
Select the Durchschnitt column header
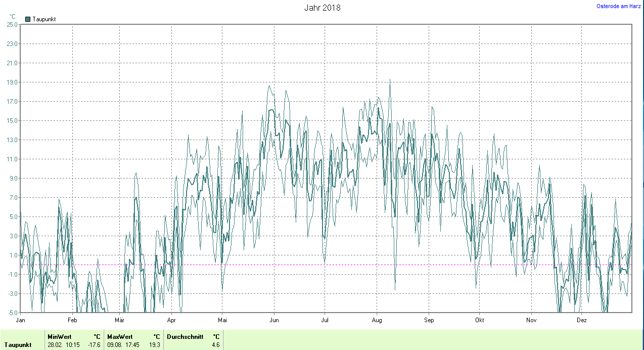(x=185, y=336)
